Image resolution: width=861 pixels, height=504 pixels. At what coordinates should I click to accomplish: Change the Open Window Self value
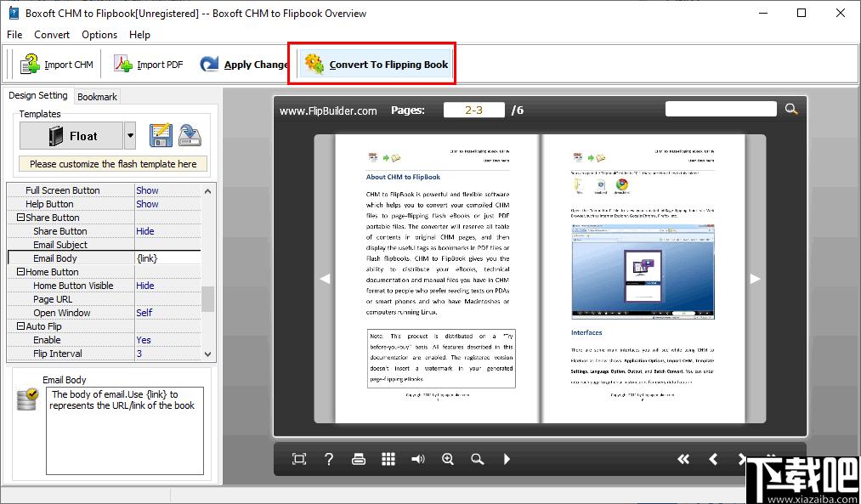pos(168,313)
